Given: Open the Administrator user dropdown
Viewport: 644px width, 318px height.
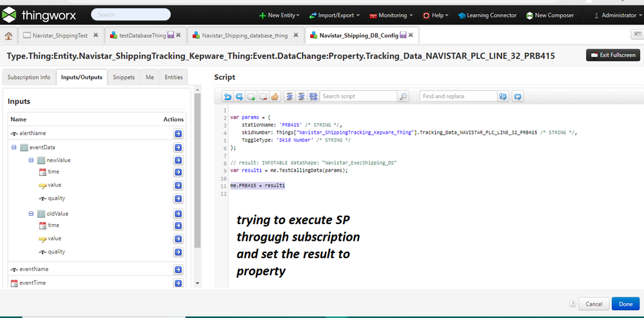Looking at the screenshot, I should (618, 15).
